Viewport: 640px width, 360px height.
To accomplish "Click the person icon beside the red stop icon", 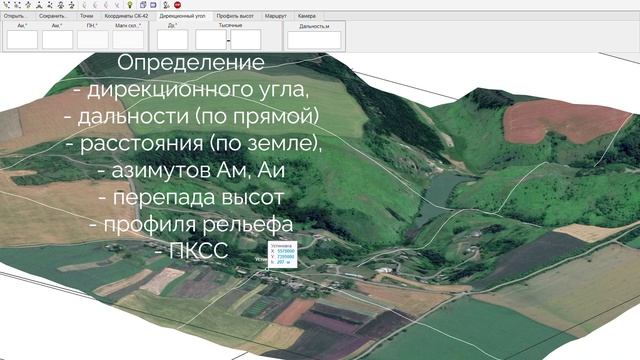I will [166, 5].
